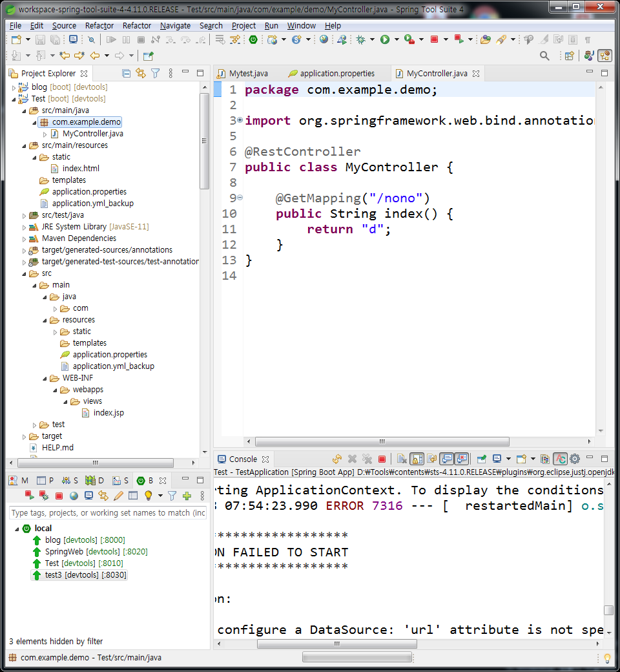Select SpringWeb app in Boot Dashboard

[x=90, y=552]
